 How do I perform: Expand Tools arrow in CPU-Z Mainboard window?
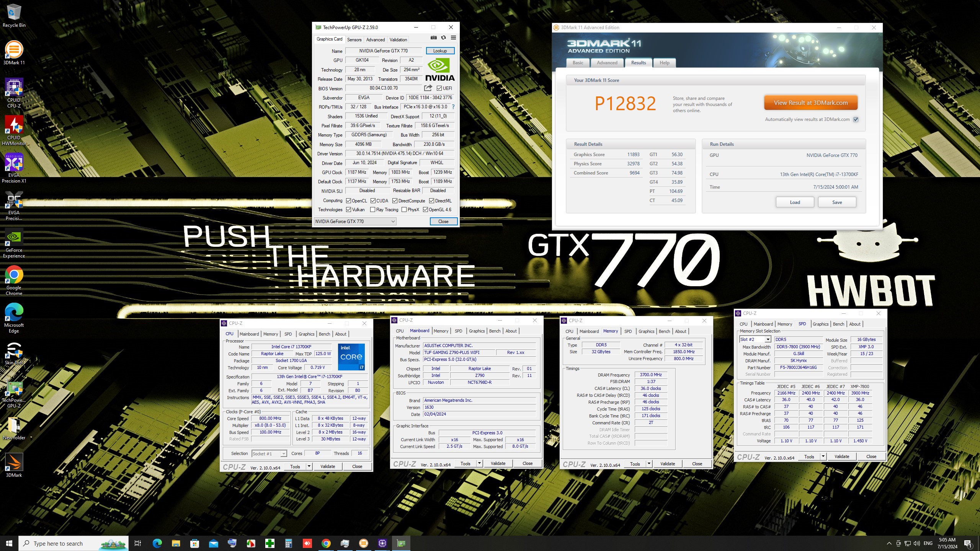(479, 463)
